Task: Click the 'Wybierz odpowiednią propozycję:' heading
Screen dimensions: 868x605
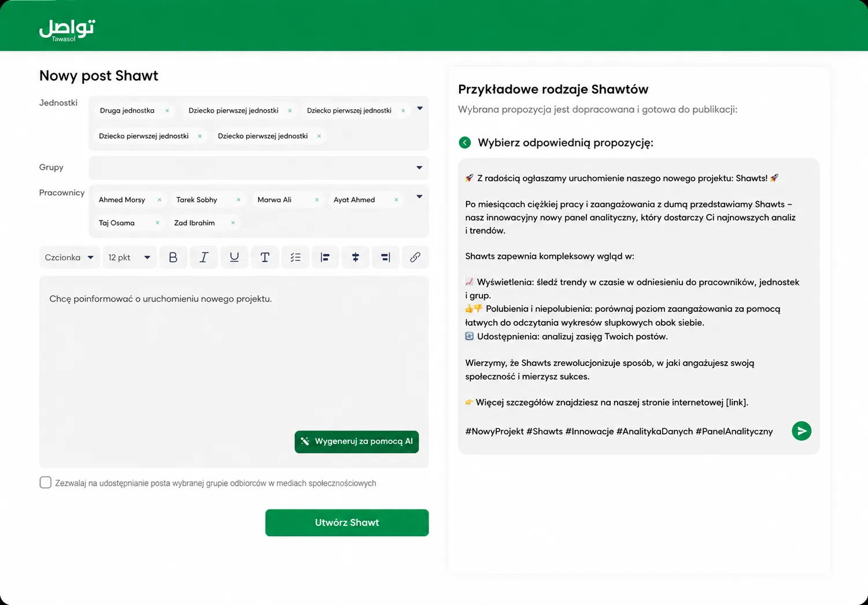Action: click(566, 143)
